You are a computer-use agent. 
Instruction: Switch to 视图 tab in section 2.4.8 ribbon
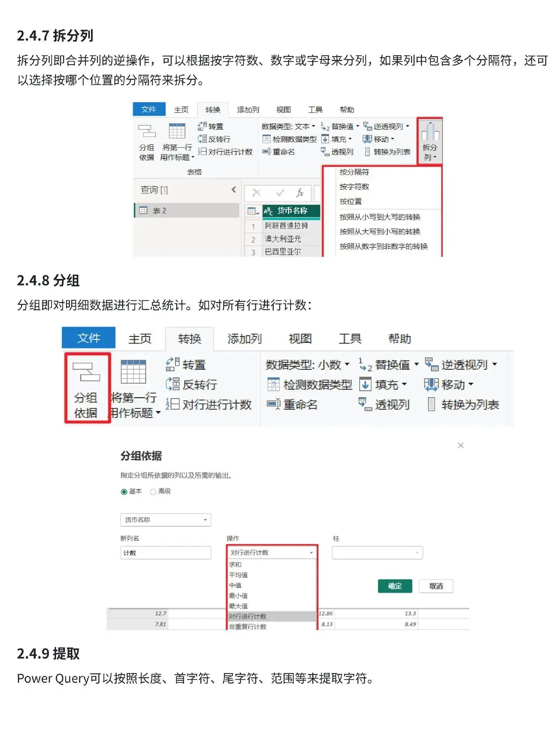(300, 338)
